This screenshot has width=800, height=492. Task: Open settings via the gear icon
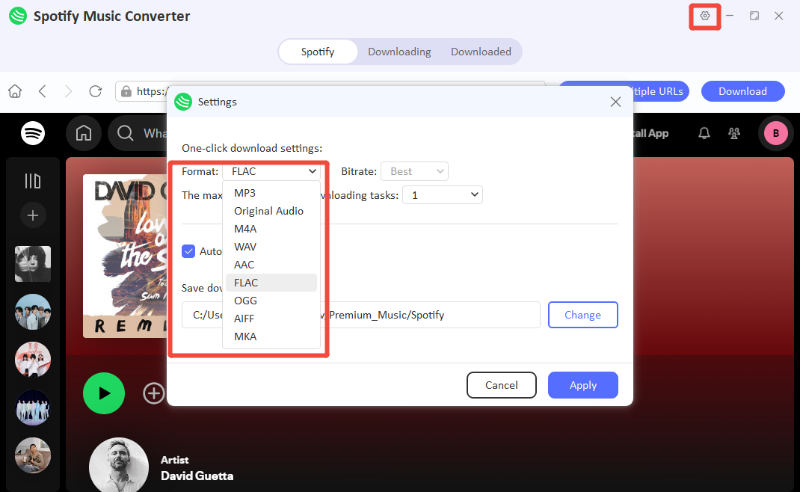[705, 16]
